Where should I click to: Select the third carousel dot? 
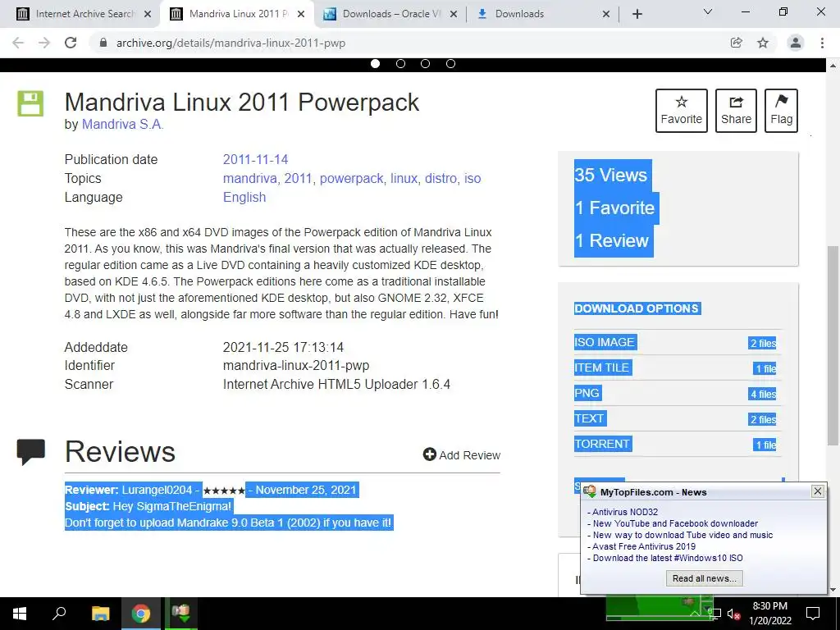(426, 64)
